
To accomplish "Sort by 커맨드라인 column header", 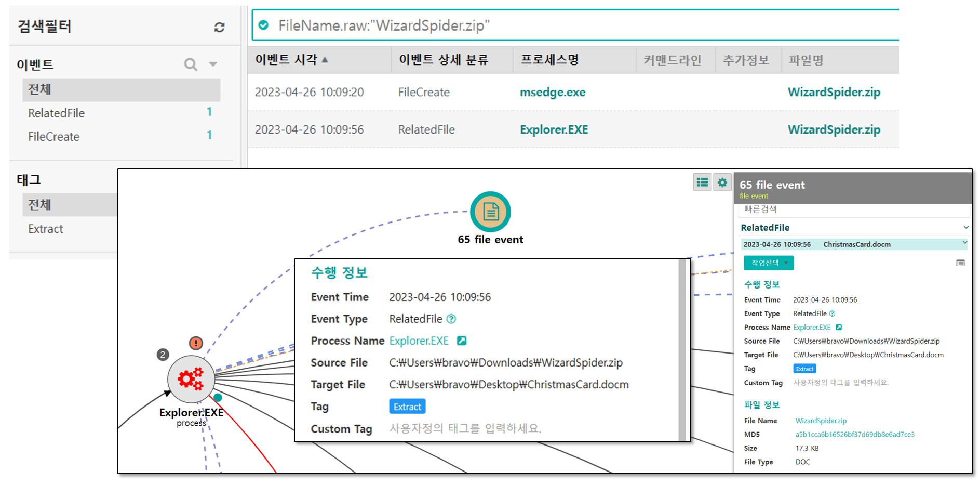I will [673, 60].
